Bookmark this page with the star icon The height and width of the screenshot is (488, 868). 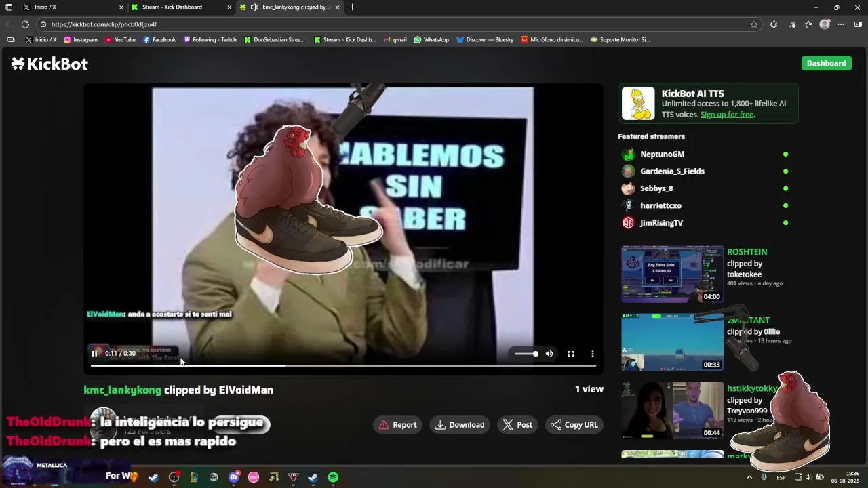click(x=754, y=24)
